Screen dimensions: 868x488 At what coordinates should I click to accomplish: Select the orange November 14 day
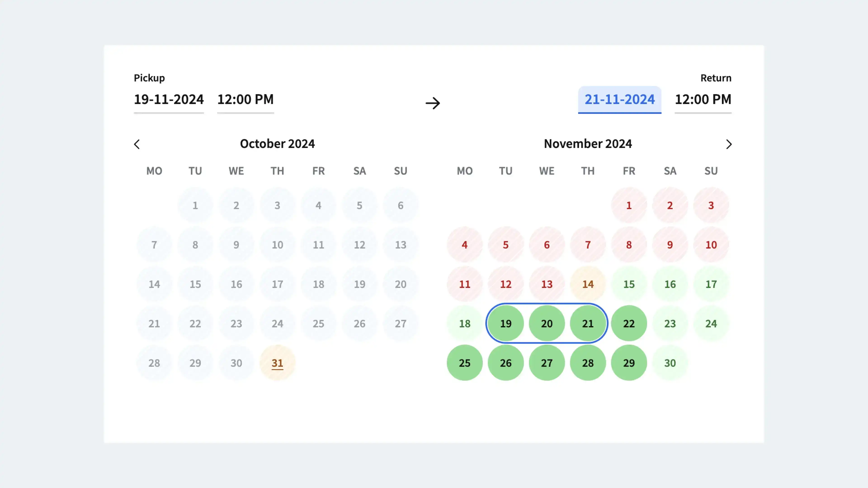588,284
